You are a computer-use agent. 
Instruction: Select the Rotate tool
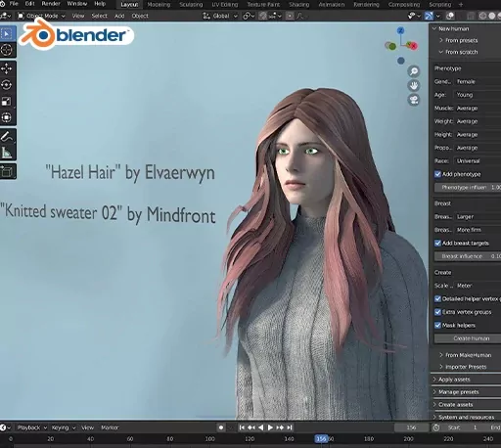click(x=7, y=85)
